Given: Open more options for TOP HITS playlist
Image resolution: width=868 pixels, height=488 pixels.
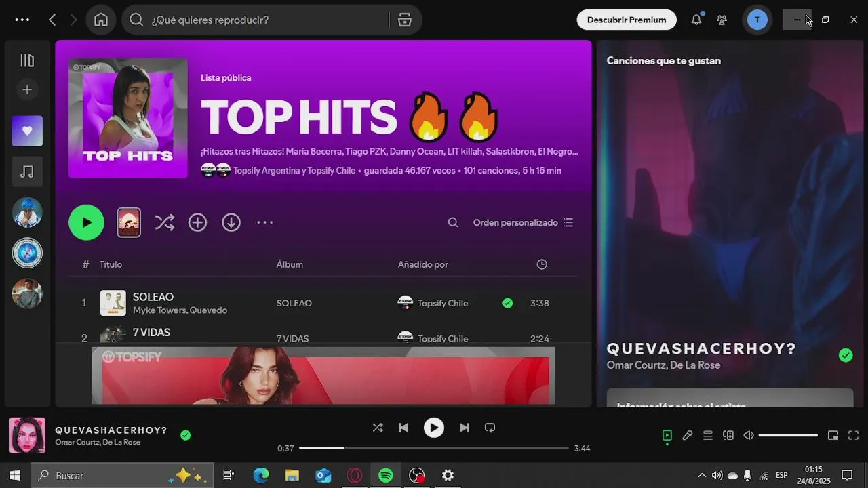Looking at the screenshot, I should coord(264,222).
